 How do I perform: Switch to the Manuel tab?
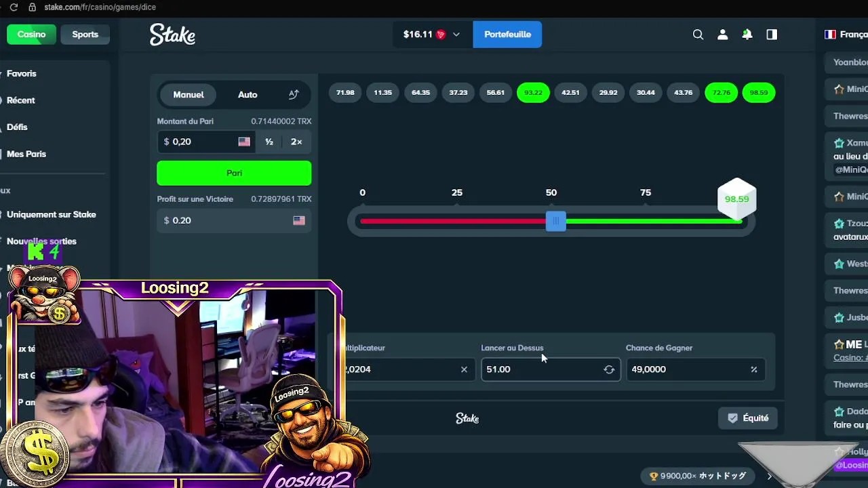[x=189, y=95]
